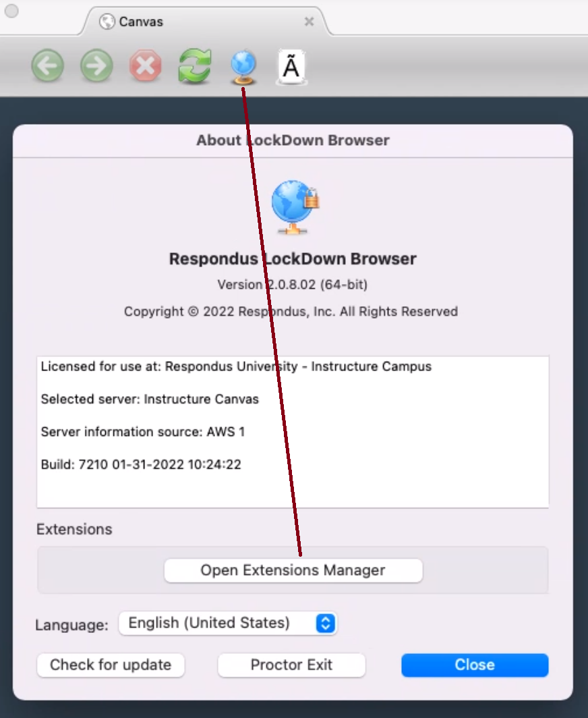Open the globe About icon in toolbar
The image size is (588, 718).
pos(243,67)
